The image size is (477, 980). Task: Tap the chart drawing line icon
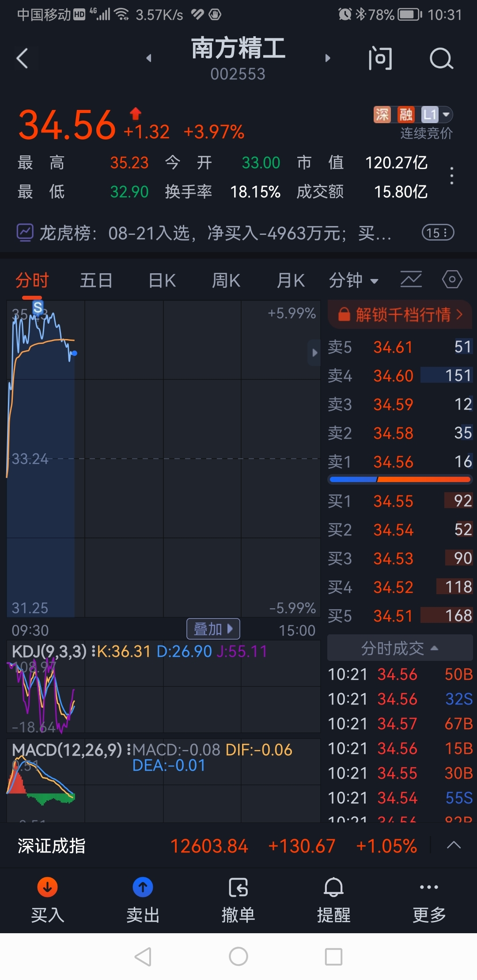click(411, 279)
